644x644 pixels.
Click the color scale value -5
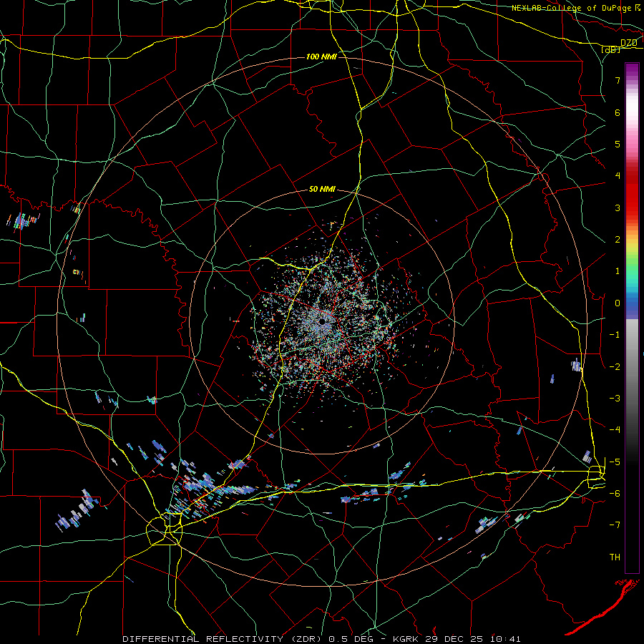[x=615, y=462]
